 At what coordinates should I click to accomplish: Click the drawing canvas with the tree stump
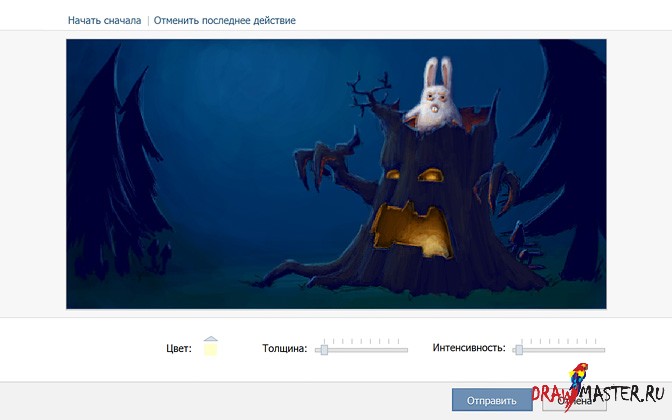pos(336,174)
